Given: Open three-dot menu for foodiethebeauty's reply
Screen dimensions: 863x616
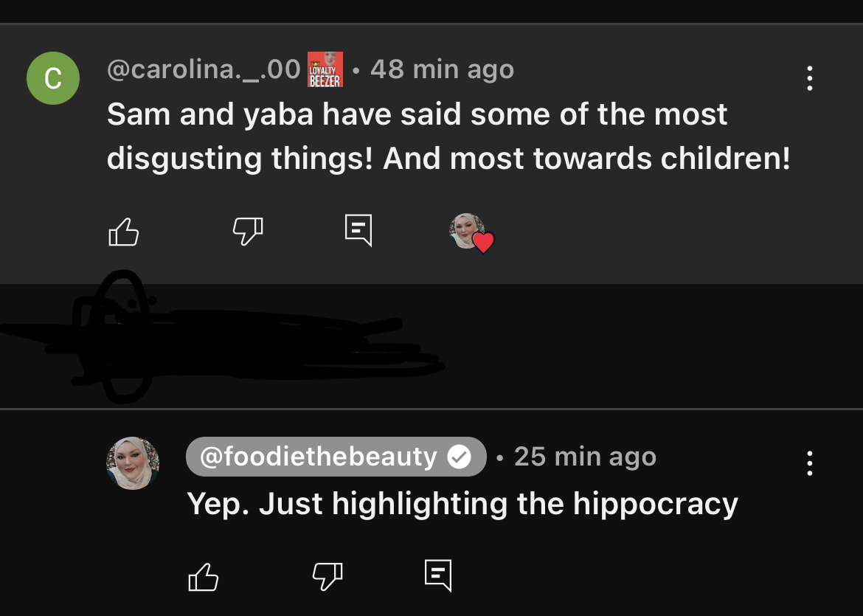Looking at the screenshot, I should tap(809, 463).
